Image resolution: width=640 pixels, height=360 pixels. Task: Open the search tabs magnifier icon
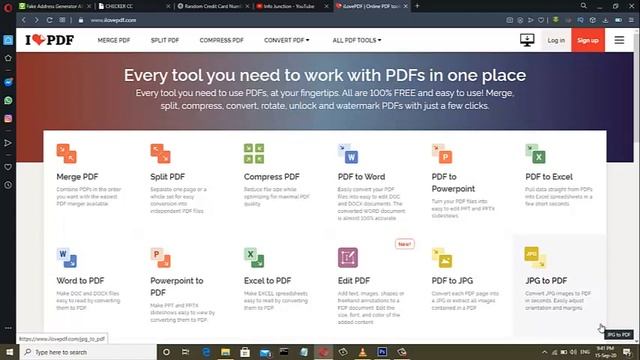point(584,6)
